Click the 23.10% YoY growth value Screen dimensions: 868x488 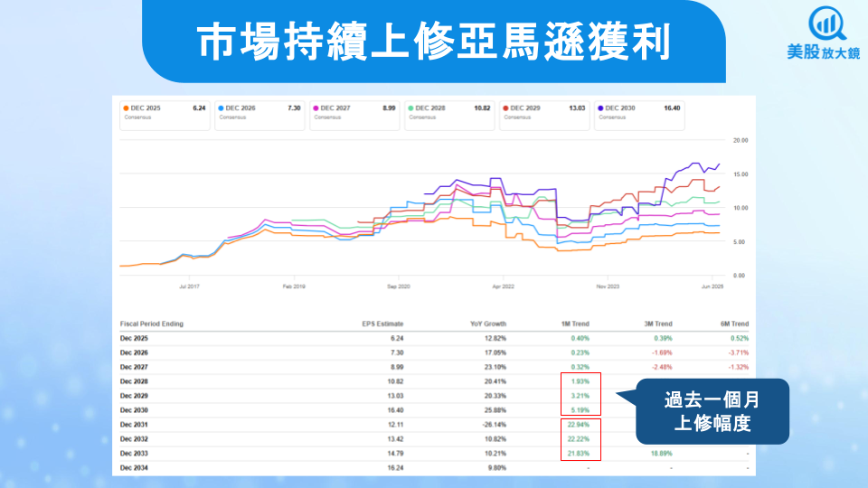(x=495, y=367)
